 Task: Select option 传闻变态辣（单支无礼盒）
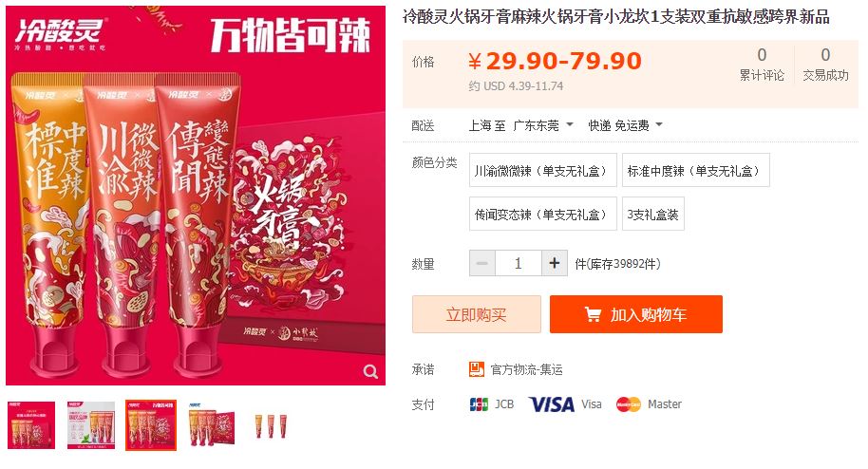coord(543,214)
